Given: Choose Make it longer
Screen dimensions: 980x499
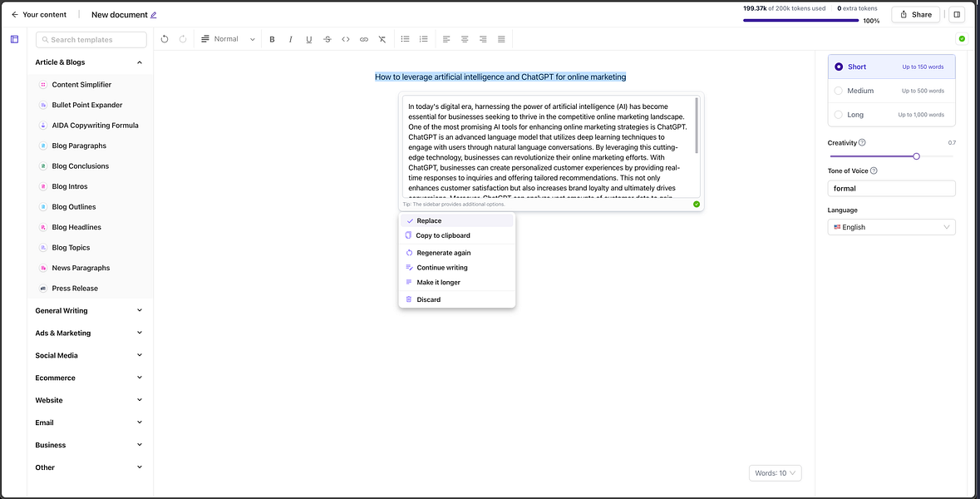Looking at the screenshot, I should pyautogui.click(x=457, y=282).
